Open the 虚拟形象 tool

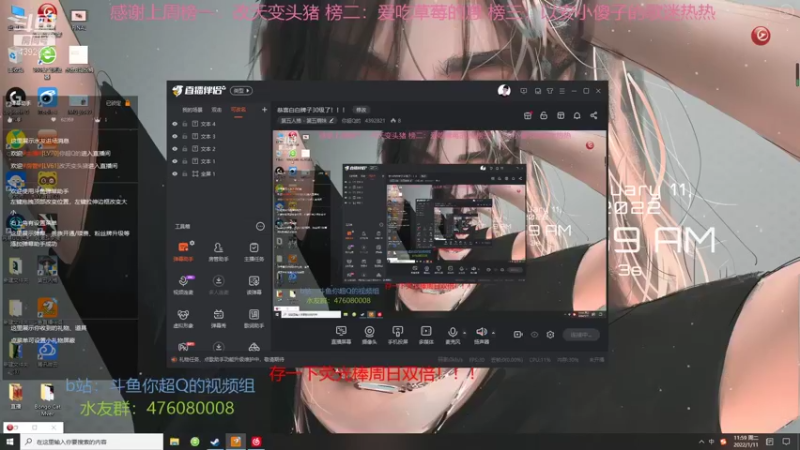tap(183, 318)
